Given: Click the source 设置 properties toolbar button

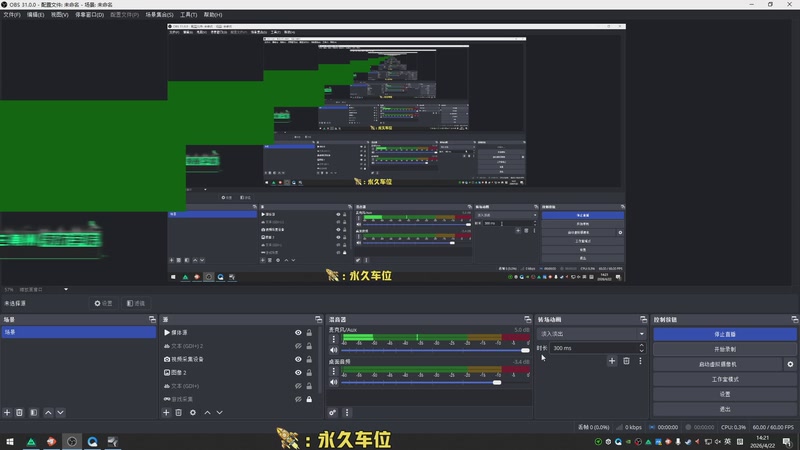Looking at the screenshot, I should pyautogui.click(x=103, y=303).
